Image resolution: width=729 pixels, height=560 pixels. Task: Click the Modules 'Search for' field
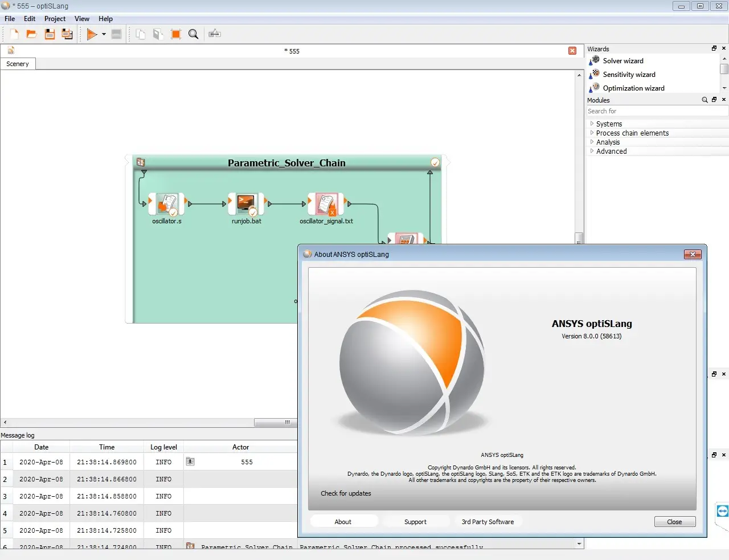pos(657,111)
